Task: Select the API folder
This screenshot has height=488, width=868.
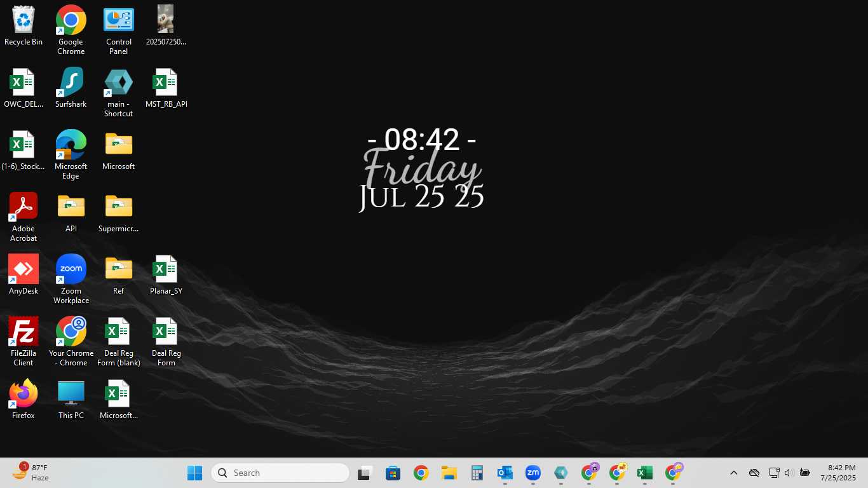Action: tap(71, 213)
